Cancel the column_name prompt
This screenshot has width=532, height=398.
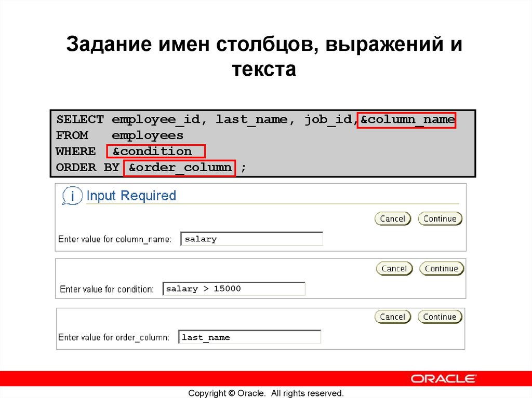click(x=393, y=218)
